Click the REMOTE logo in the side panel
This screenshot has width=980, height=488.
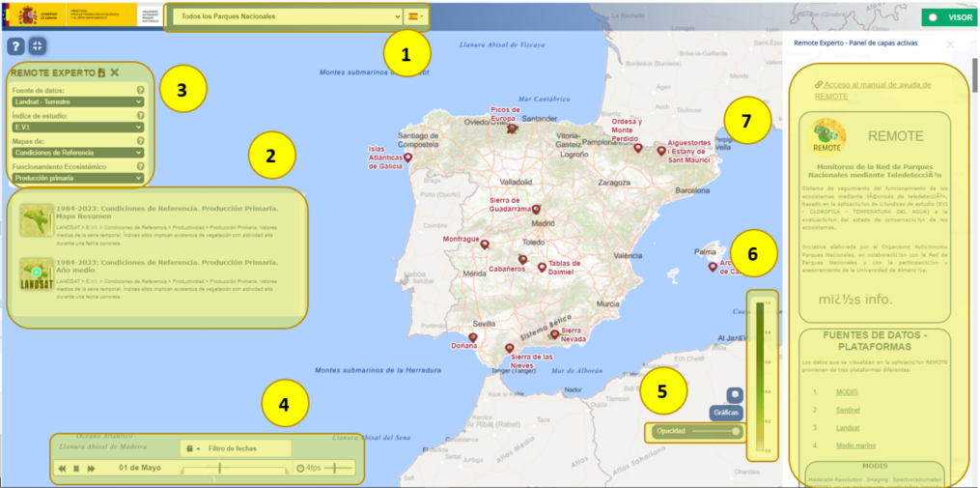pos(826,136)
